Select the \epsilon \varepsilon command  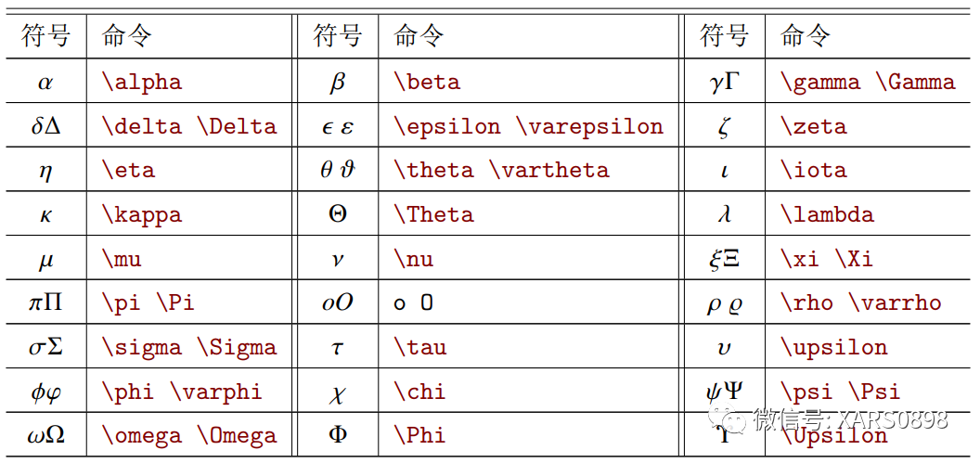point(529,126)
